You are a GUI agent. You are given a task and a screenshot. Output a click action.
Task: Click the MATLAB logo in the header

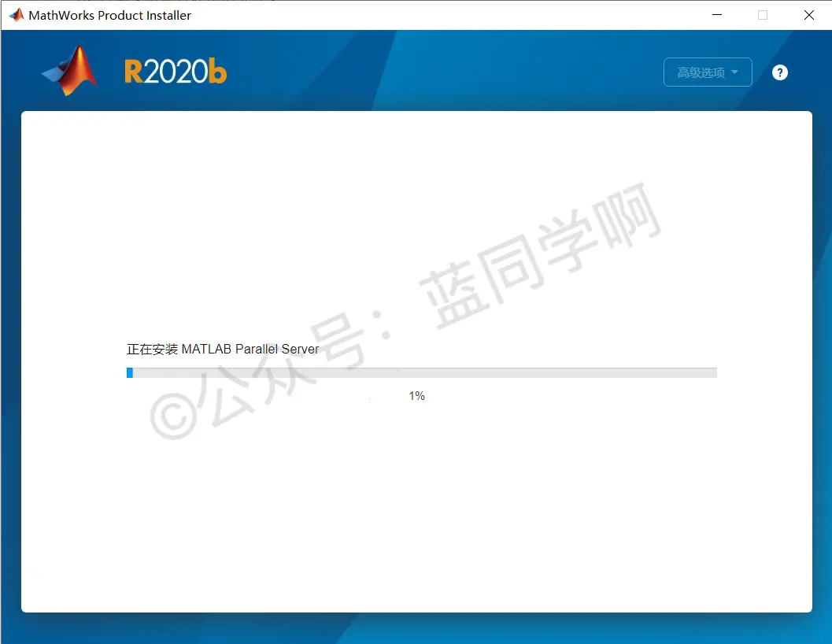70,71
